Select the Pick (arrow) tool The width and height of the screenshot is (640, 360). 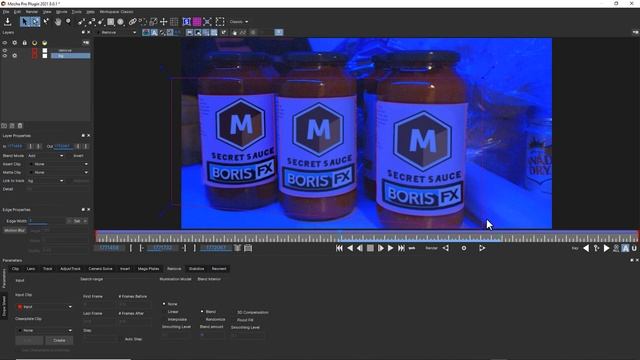(x=25, y=22)
